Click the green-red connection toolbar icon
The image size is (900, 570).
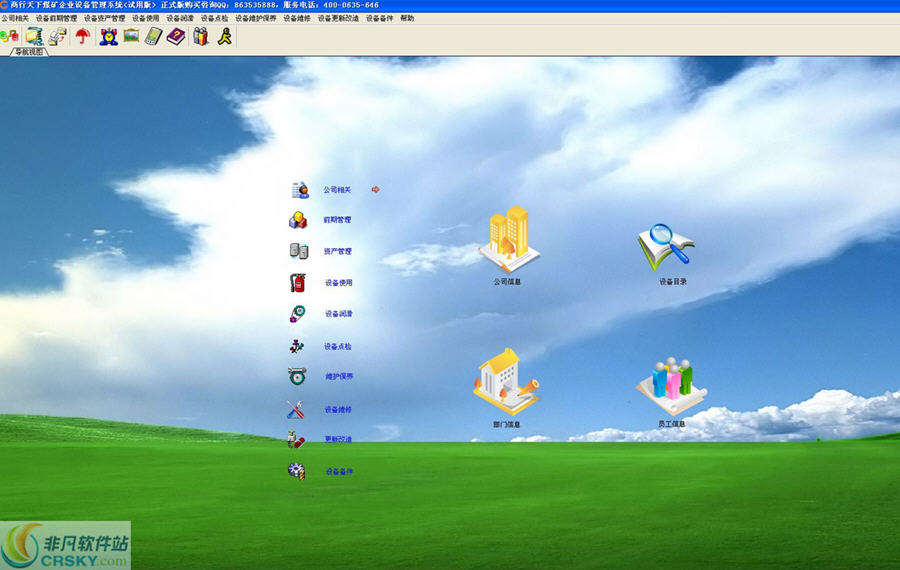pyautogui.click(x=10, y=37)
